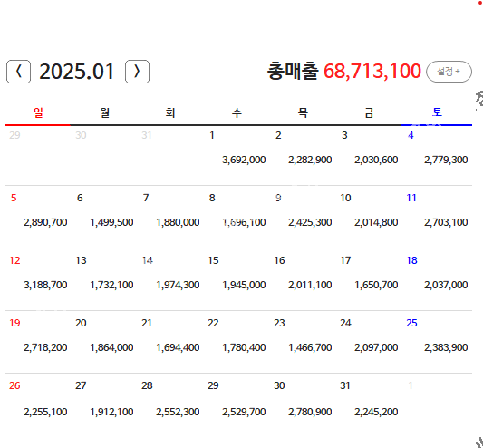Select the 수 Wednesday column header
This screenshot has height=448, width=483.
(237, 112)
